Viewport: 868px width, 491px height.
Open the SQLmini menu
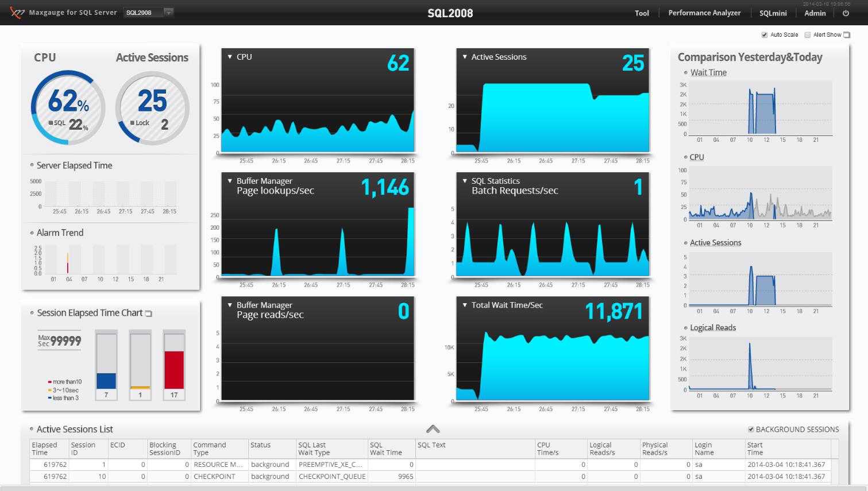(773, 13)
